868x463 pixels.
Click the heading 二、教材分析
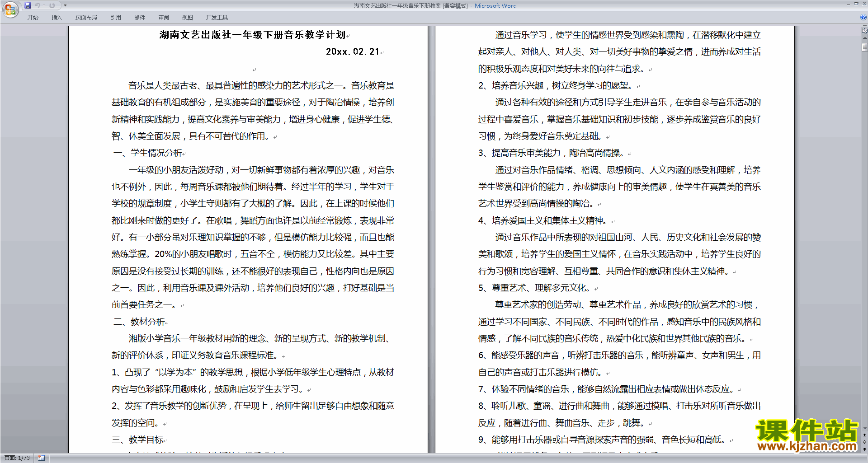click(139, 322)
